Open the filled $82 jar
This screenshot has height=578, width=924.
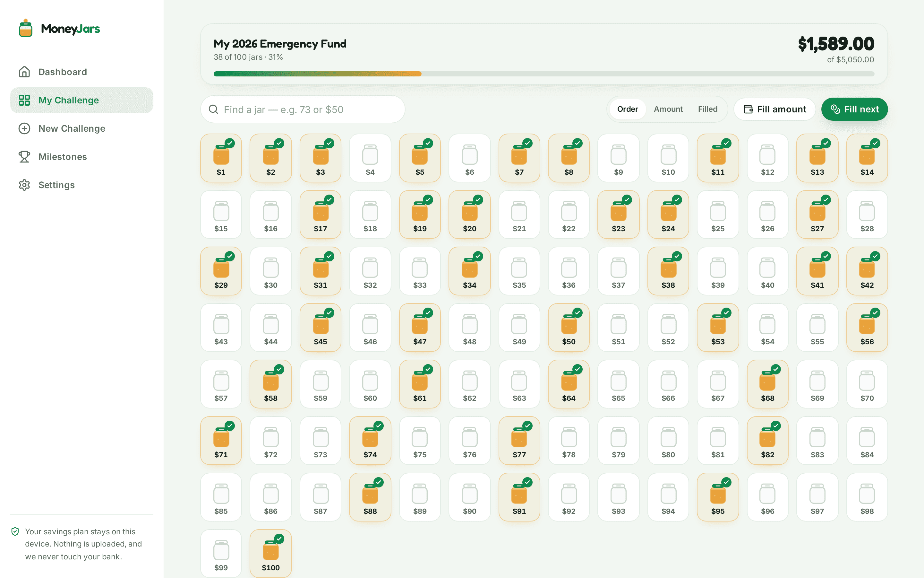768,441
